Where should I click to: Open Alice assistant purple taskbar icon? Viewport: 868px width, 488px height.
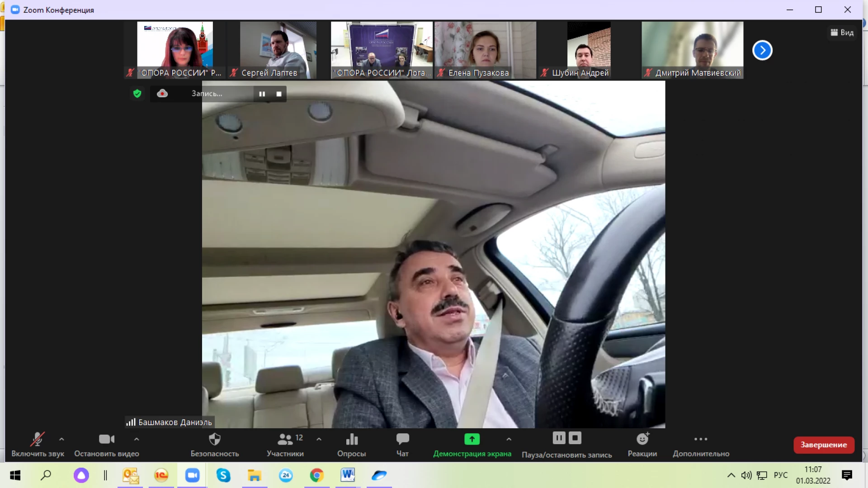81,475
